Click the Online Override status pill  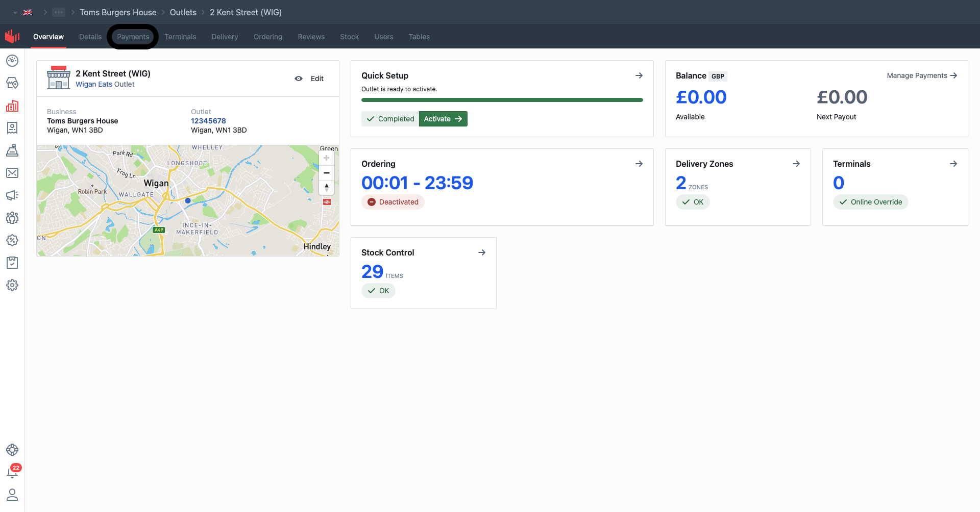(871, 202)
